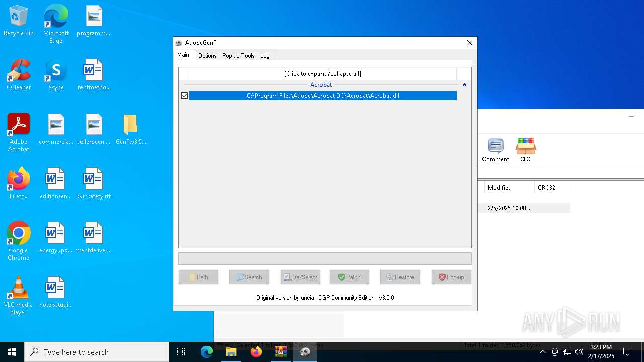644x362 pixels.
Task: Minimize the WinRAR window
Action: [x=631, y=116]
